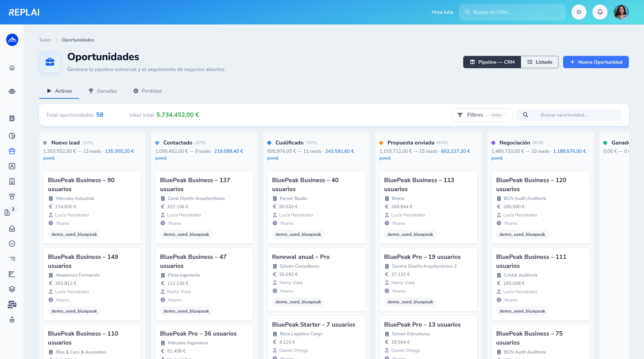The image size is (644, 359).
Task: Open the indented list sidebar icon
Action: (x=12, y=259)
